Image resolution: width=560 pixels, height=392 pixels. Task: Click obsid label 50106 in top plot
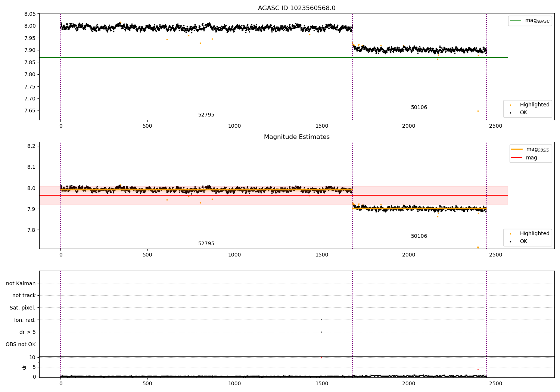coord(419,108)
